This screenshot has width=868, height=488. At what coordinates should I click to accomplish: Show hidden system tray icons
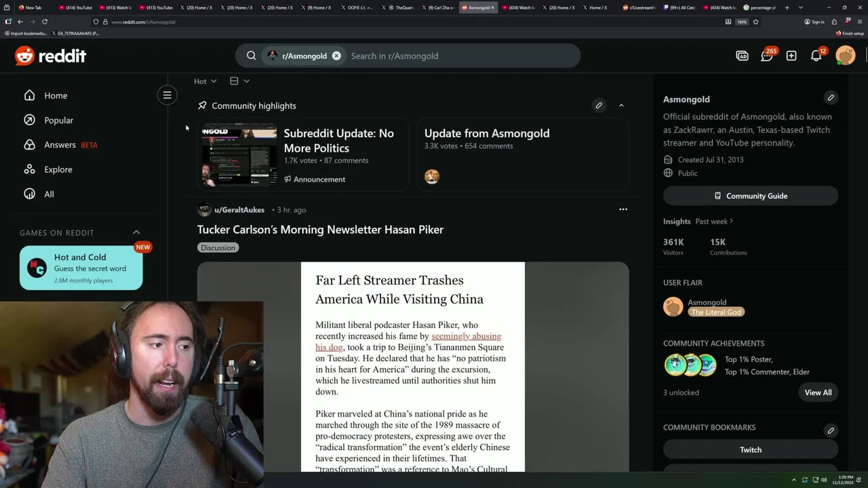[x=794, y=480]
